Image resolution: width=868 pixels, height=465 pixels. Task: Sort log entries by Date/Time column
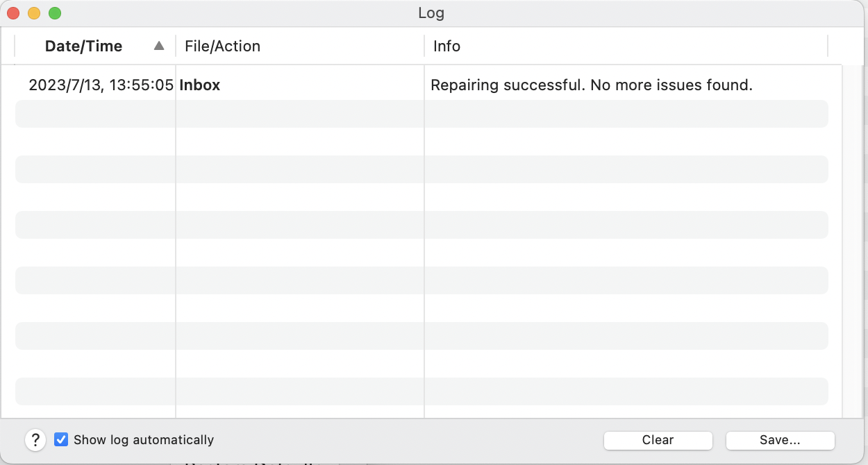coord(83,45)
